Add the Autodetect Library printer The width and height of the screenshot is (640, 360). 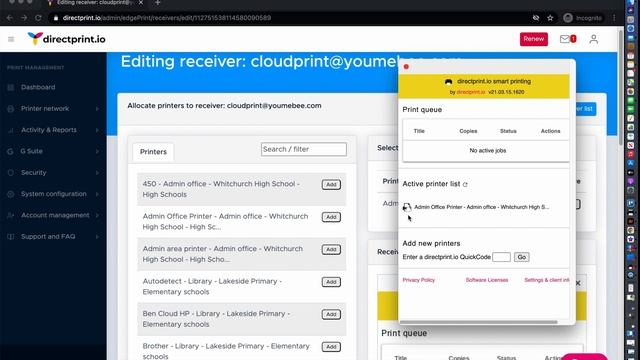pyautogui.click(x=331, y=282)
